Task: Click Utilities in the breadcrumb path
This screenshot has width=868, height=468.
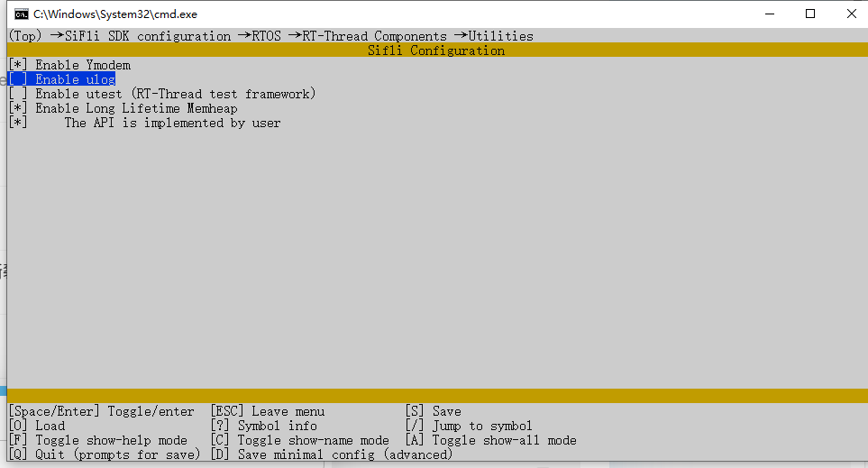Action: point(500,36)
